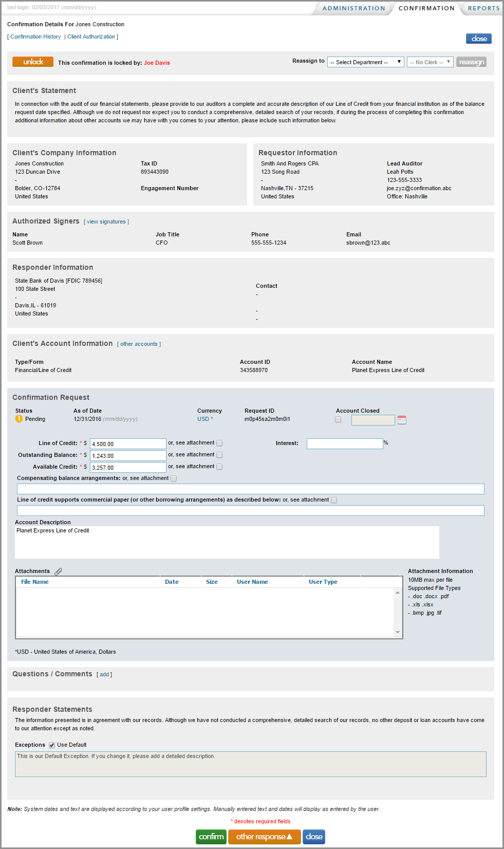
Task: Open the Select Department dropdown
Action: 365,62
